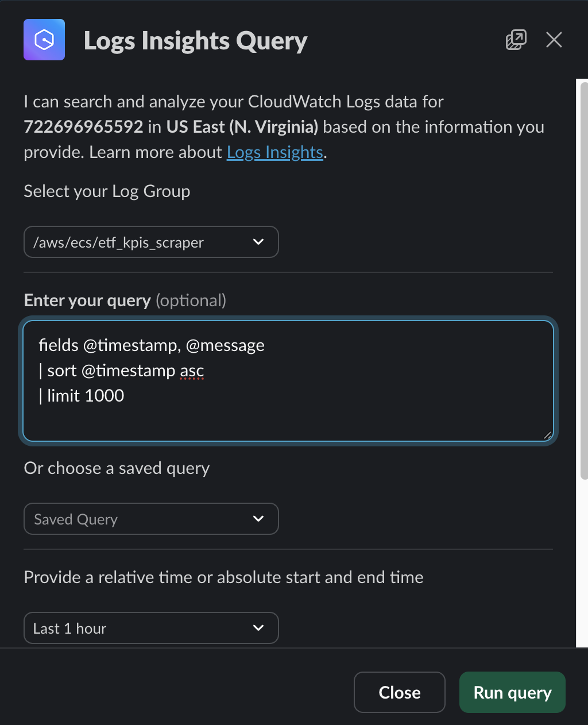This screenshot has width=588, height=725.
Task: Expand the Saved Query dropdown
Action: click(x=151, y=519)
